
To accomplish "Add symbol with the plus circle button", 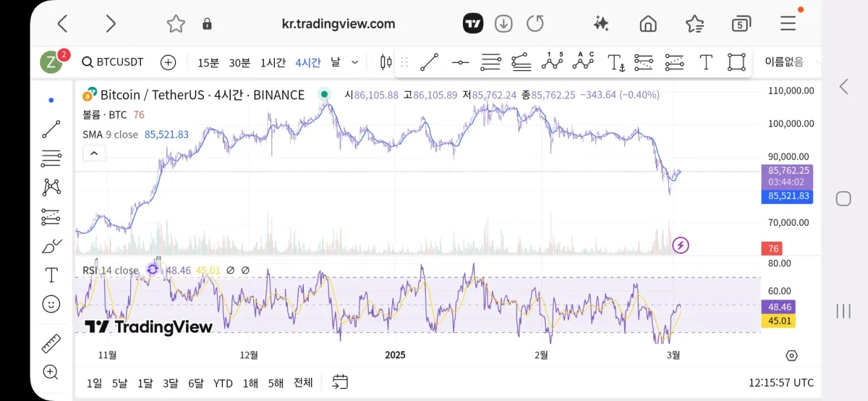I will (168, 62).
